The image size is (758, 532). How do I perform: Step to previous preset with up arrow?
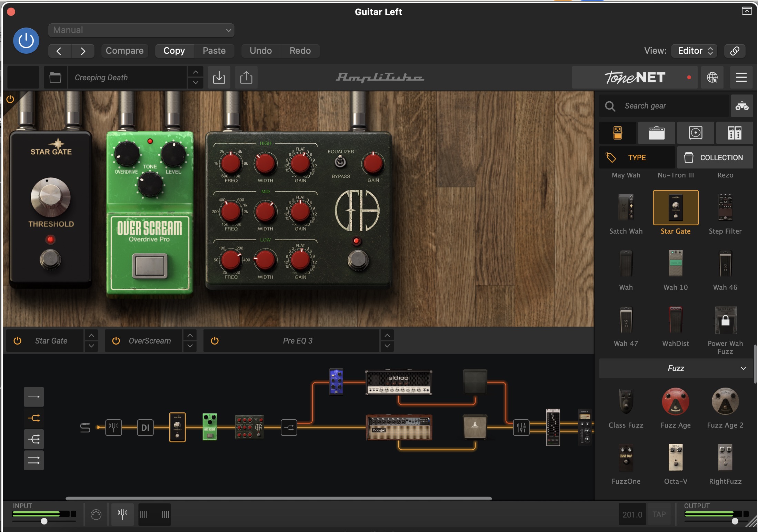tap(196, 72)
